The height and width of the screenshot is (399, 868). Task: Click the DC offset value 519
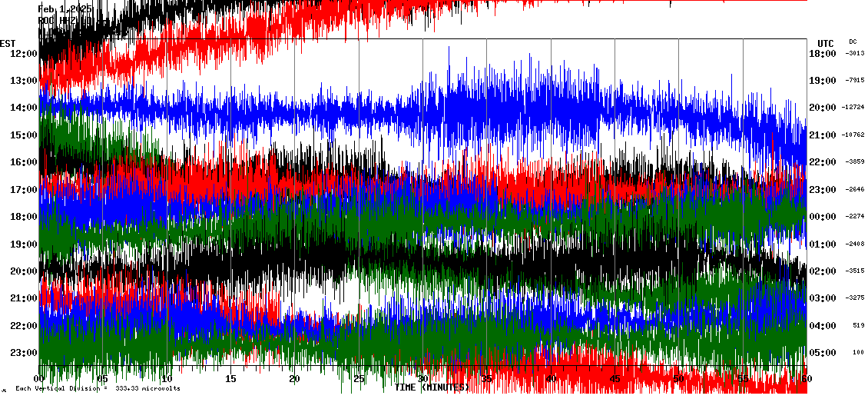coord(858,326)
